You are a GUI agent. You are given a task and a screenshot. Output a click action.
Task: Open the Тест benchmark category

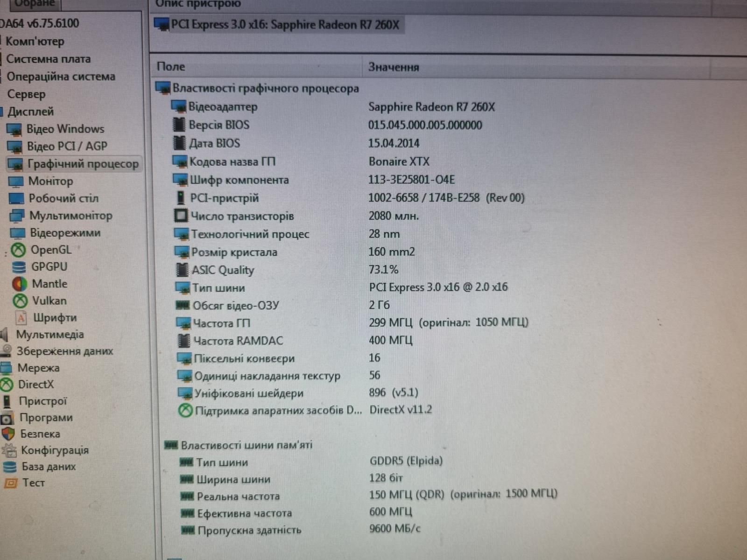33,483
